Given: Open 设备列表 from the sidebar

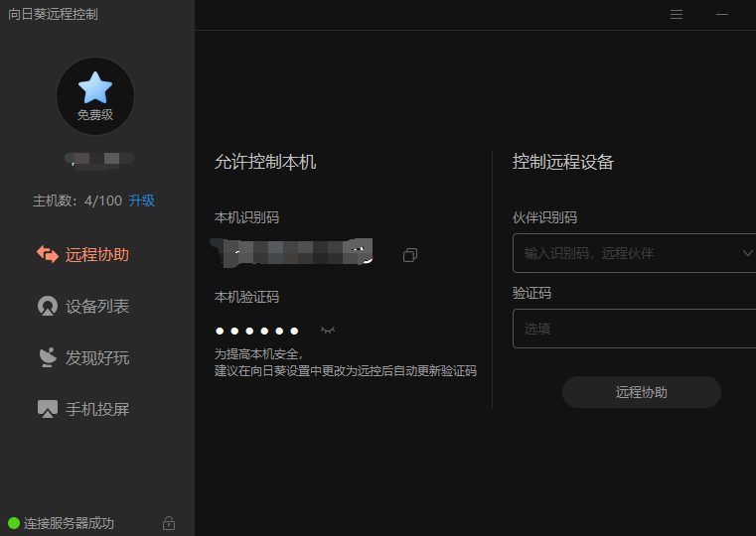Looking at the screenshot, I should 82,306.
